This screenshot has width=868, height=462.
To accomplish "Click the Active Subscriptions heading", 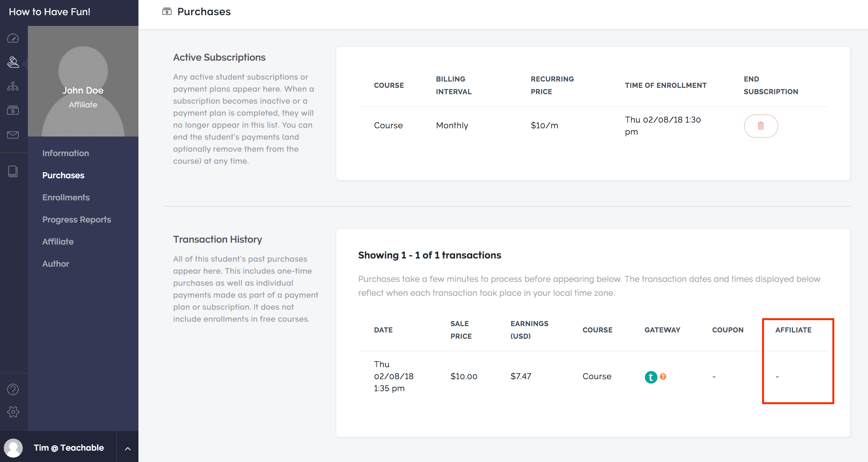I will (x=219, y=57).
